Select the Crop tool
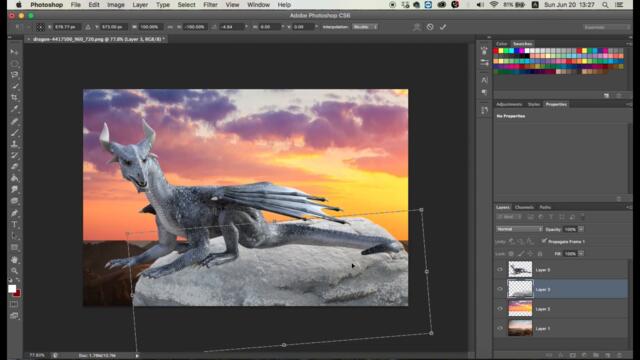This screenshot has width=640, height=360. pos(14,98)
